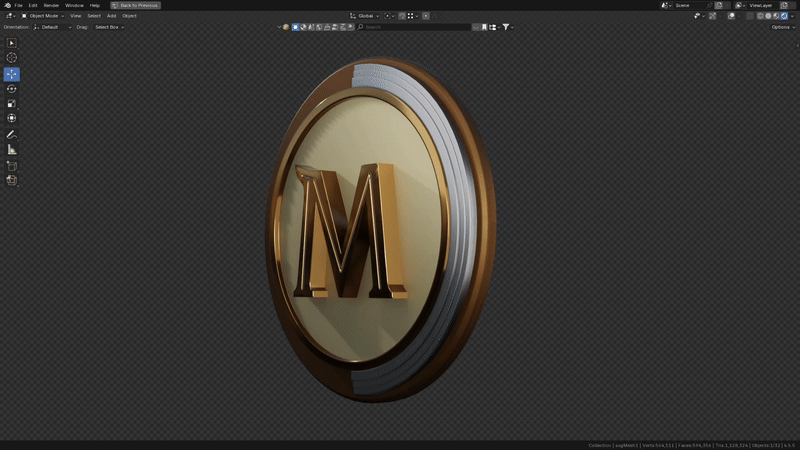Select the Measure ruler tool
800x450 pixels.
coord(11,149)
